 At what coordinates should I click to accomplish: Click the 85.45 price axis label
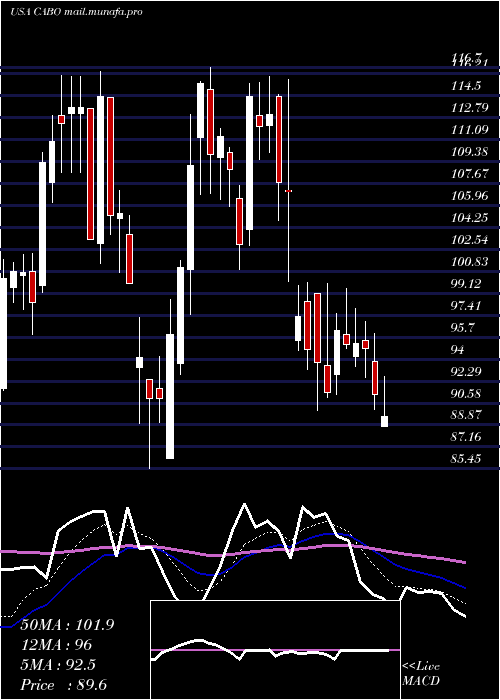[466, 458]
